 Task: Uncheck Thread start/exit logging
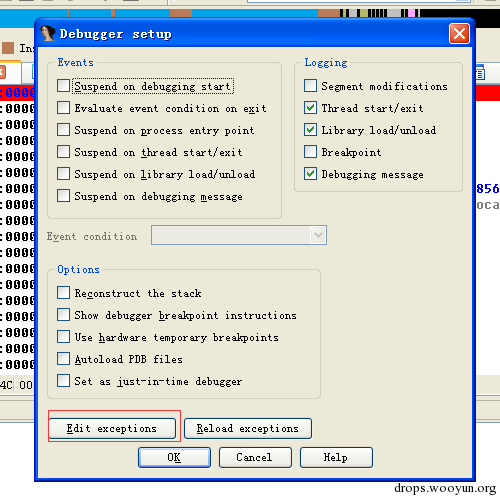tap(310, 108)
